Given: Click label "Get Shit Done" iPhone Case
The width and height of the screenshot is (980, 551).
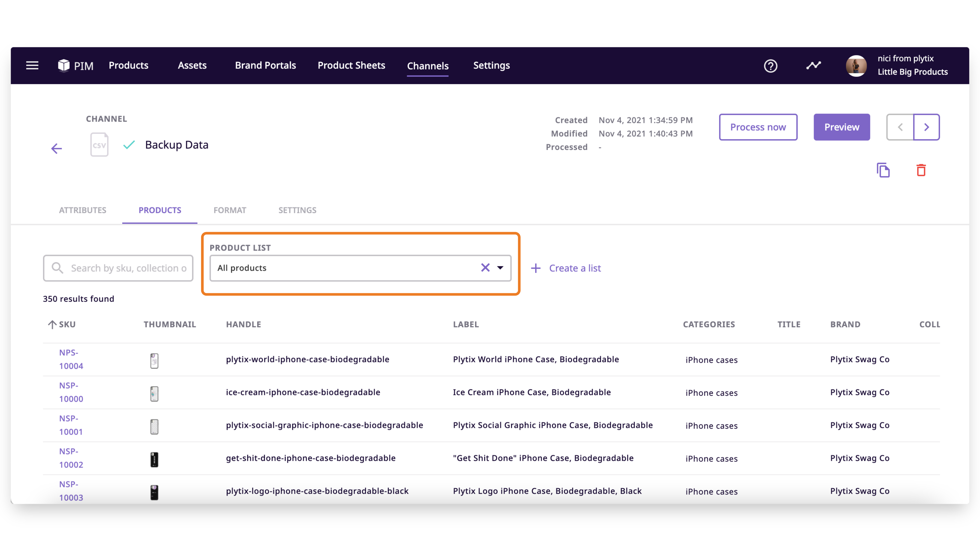Looking at the screenshot, I should coord(543,458).
